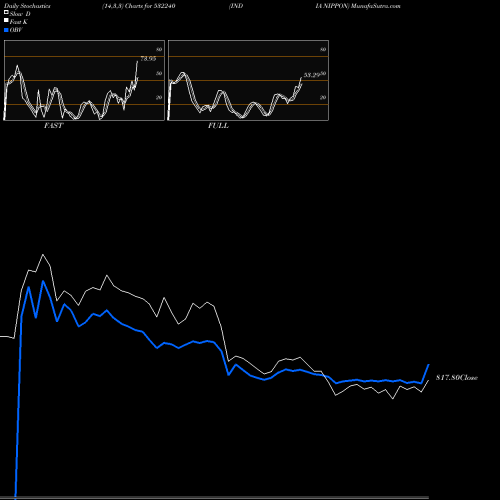Click the blue OBV legend swatch
The image size is (500, 500).
coord(6,30)
